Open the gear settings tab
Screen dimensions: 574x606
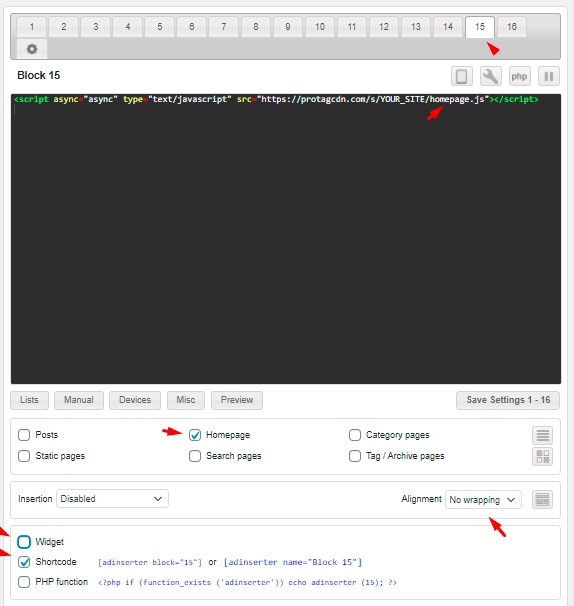pos(32,49)
